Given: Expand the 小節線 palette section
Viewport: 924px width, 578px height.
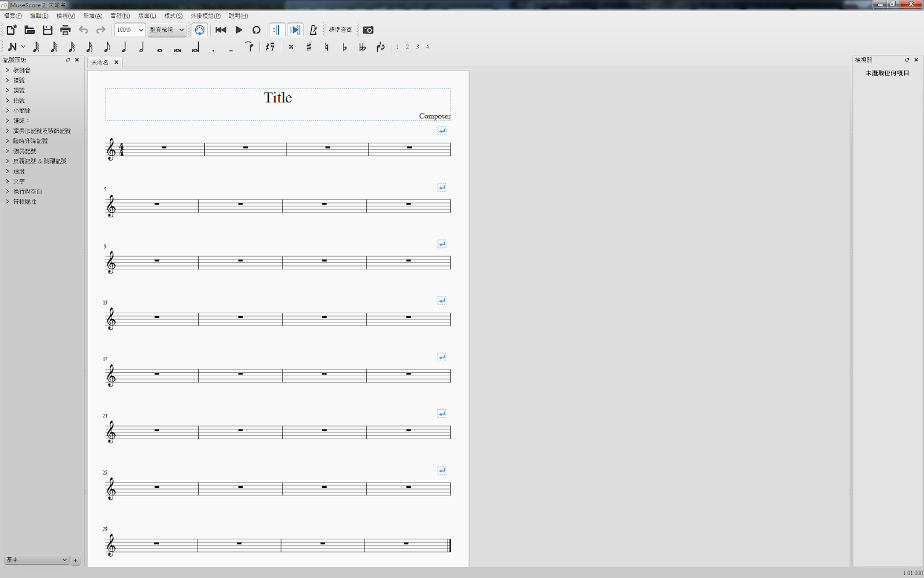Looking at the screenshot, I should tap(21, 110).
